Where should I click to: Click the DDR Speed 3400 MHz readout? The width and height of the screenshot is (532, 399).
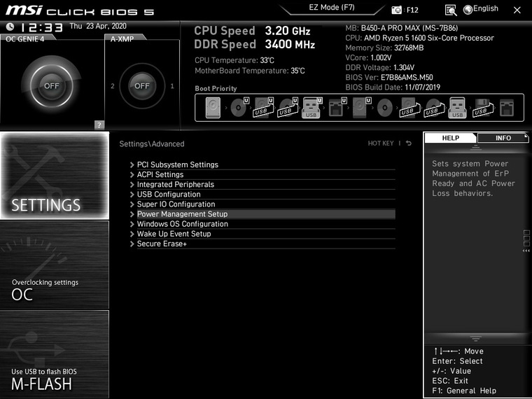point(255,44)
